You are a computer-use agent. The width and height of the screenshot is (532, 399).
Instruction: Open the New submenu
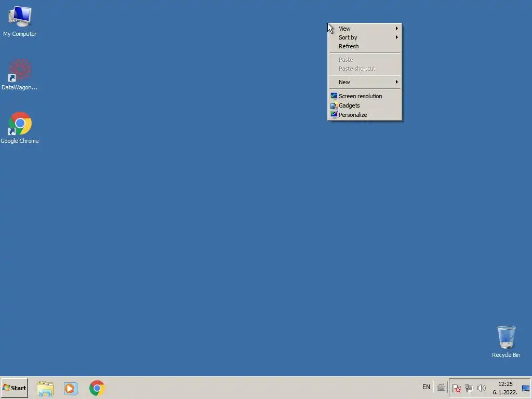pos(365,82)
